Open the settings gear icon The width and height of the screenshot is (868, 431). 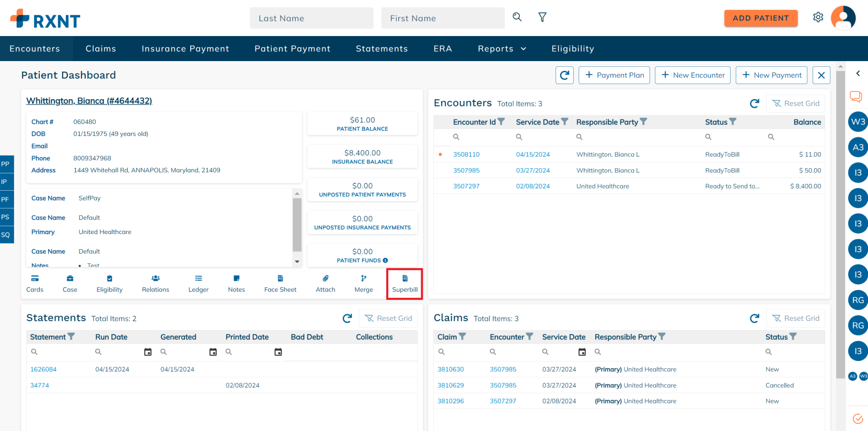click(818, 17)
